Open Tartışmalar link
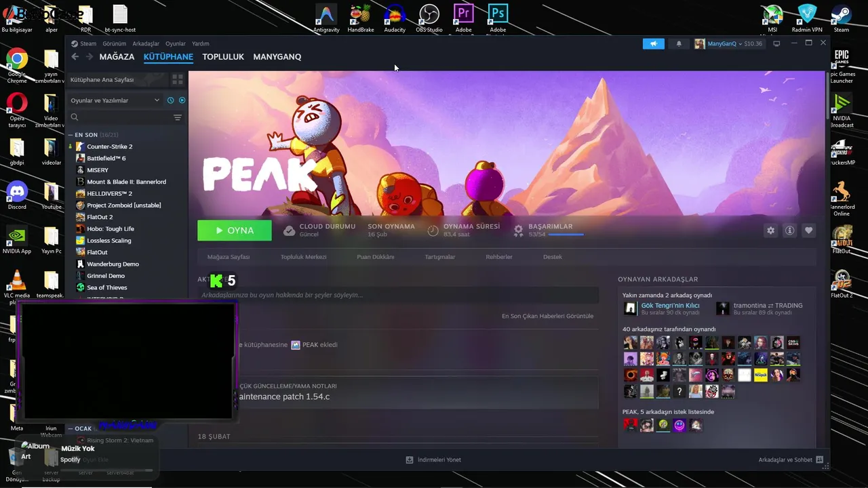868x488 pixels. tap(440, 257)
